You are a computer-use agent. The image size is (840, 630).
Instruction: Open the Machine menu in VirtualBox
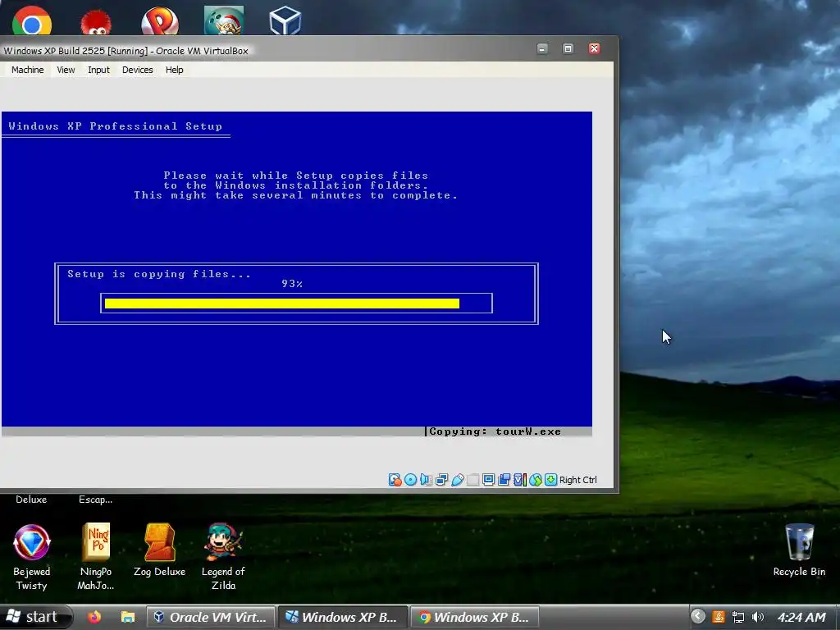[x=27, y=70]
